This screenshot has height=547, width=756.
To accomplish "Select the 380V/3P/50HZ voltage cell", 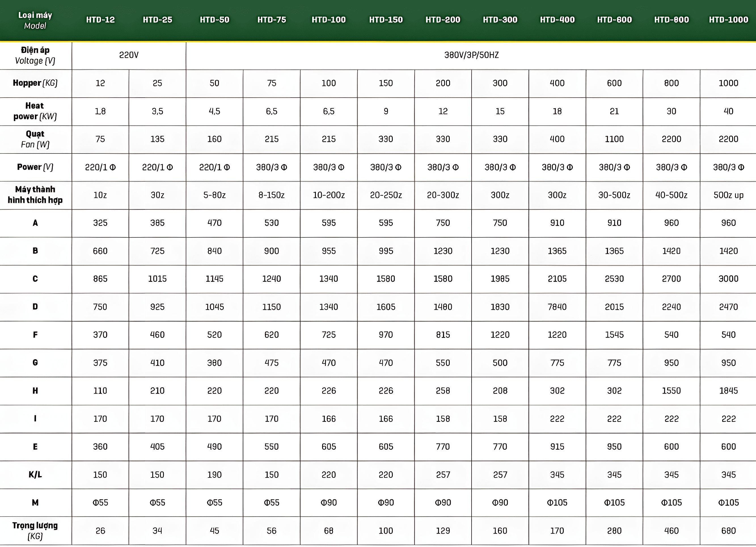I will [471, 55].
